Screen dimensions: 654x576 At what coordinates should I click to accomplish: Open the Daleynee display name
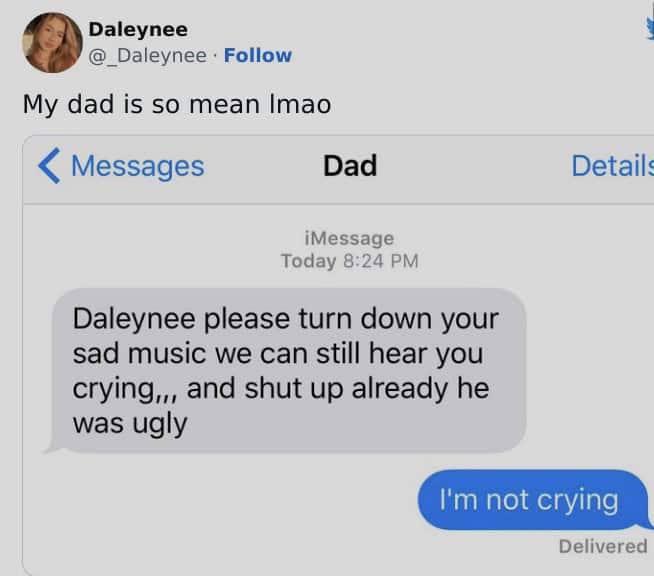tap(138, 29)
